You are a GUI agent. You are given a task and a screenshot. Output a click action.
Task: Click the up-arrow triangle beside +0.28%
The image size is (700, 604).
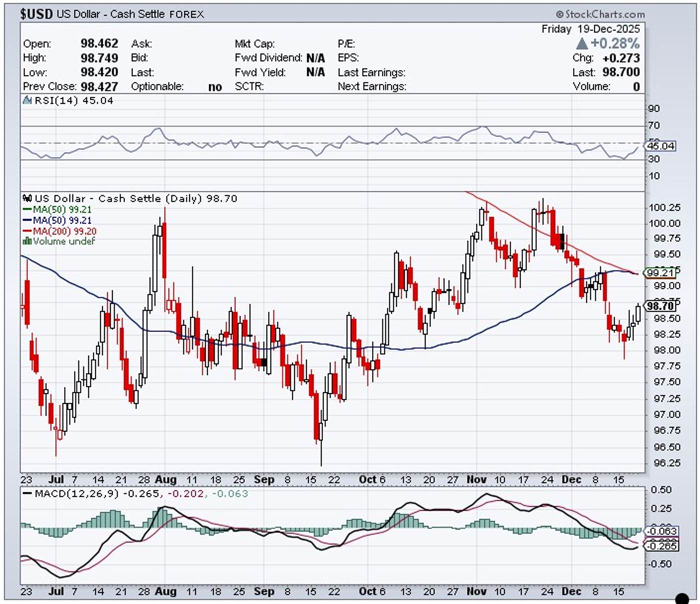pos(581,43)
